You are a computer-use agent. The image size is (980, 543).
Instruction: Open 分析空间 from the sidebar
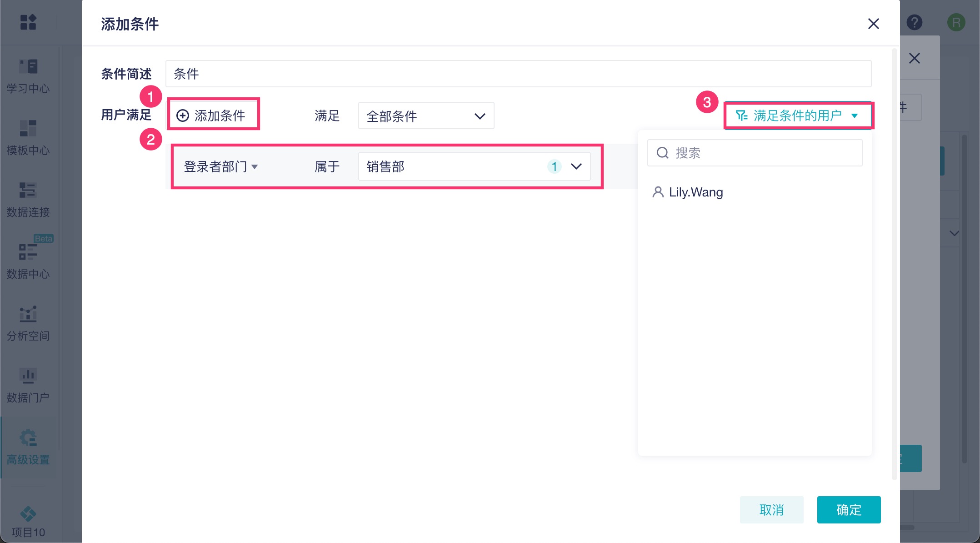tap(28, 314)
